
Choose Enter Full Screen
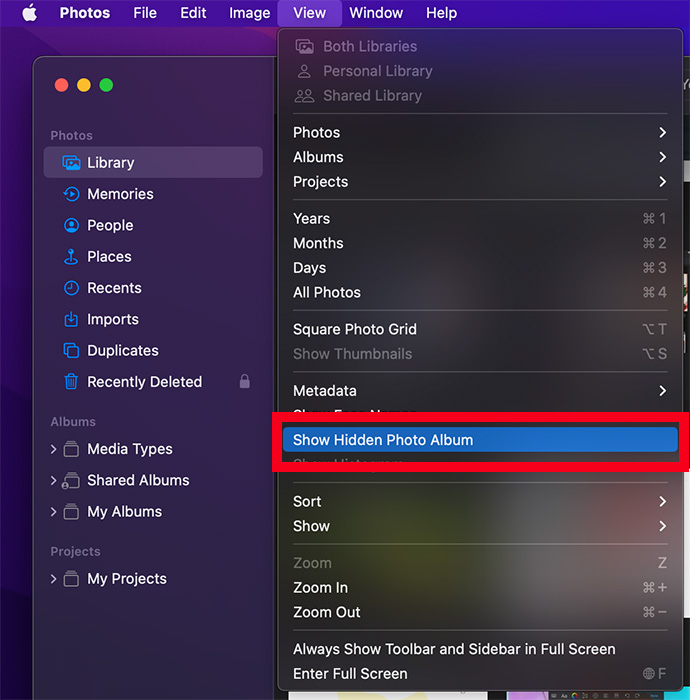click(x=480, y=674)
